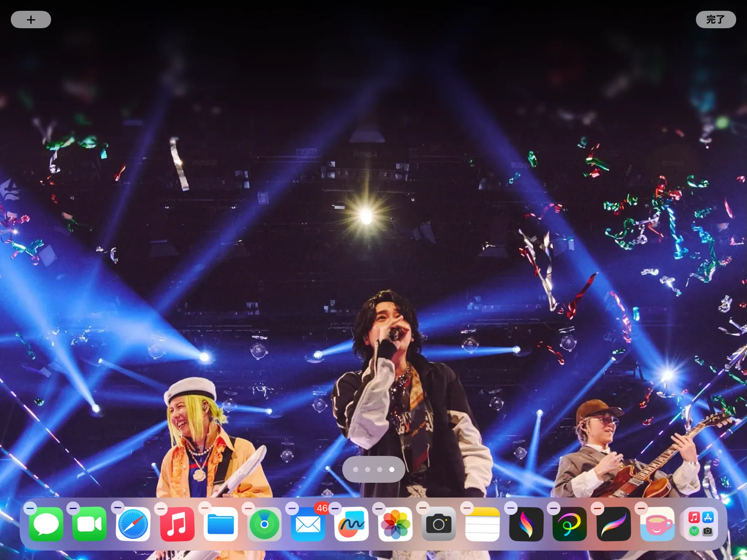Image resolution: width=747 pixels, height=560 pixels.
Task: Open the pink smiling cup app
Action: click(x=657, y=524)
